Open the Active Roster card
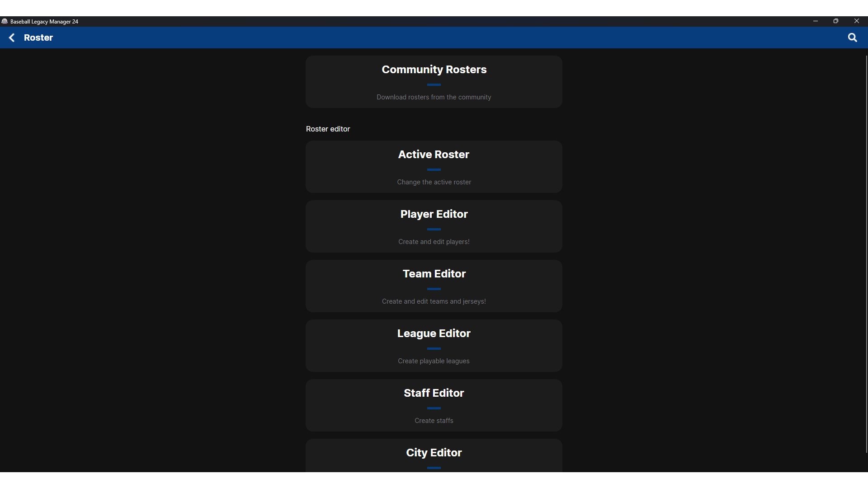Image resolution: width=868 pixels, height=488 pixels. (434, 167)
